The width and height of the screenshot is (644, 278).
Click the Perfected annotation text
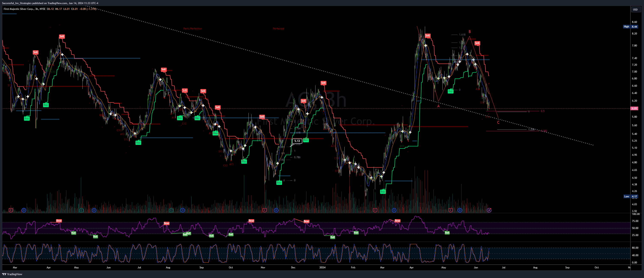click(278, 29)
